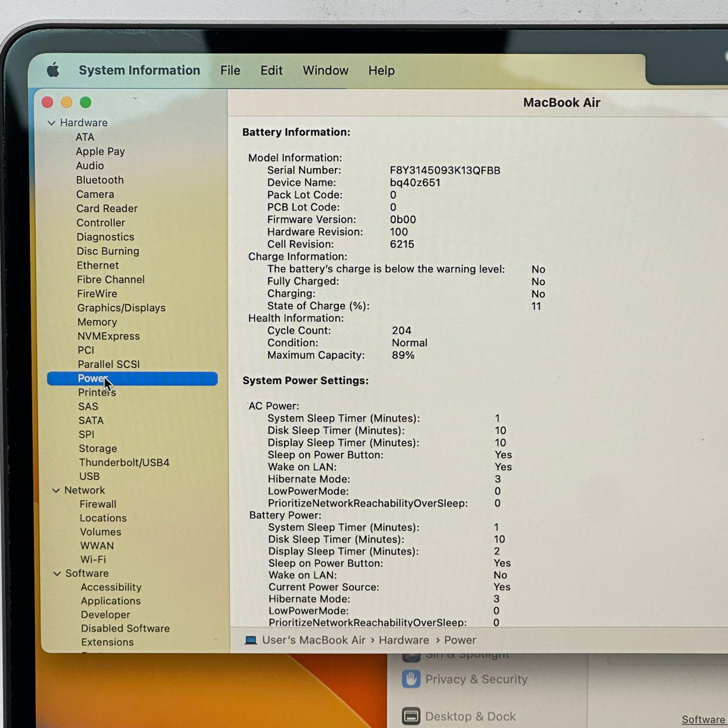Select Bluetooth in the sidebar
Image resolution: width=728 pixels, height=728 pixels.
point(100,180)
